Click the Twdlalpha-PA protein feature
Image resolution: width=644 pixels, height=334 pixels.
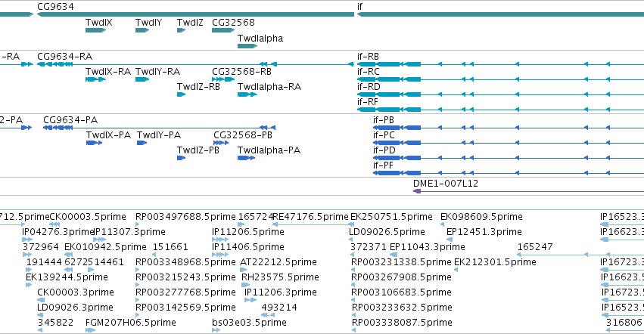247,158
